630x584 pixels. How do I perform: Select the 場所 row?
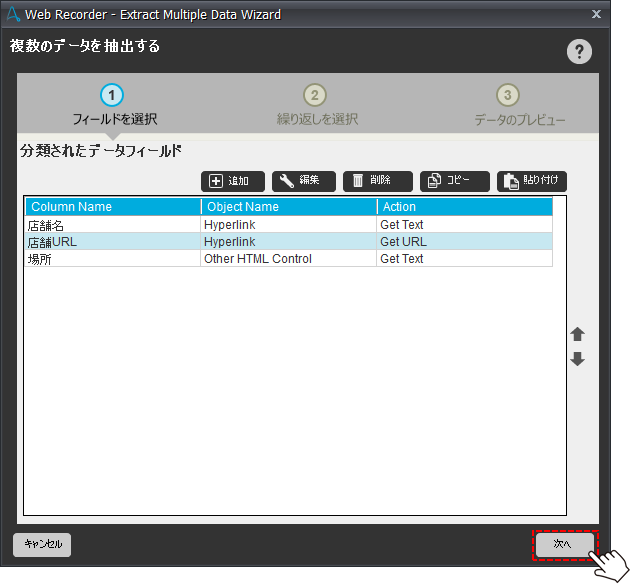pyautogui.click(x=288, y=259)
